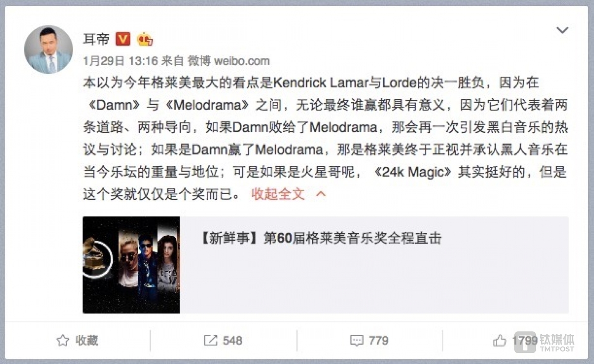
Task: Open the 耳帝 profile avatar
Action: (x=49, y=49)
